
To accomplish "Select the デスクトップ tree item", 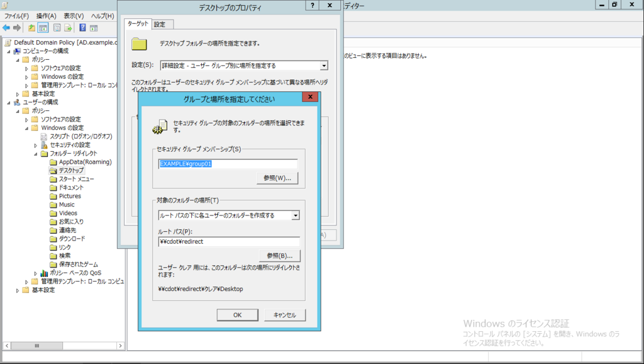I will pyautogui.click(x=71, y=170).
